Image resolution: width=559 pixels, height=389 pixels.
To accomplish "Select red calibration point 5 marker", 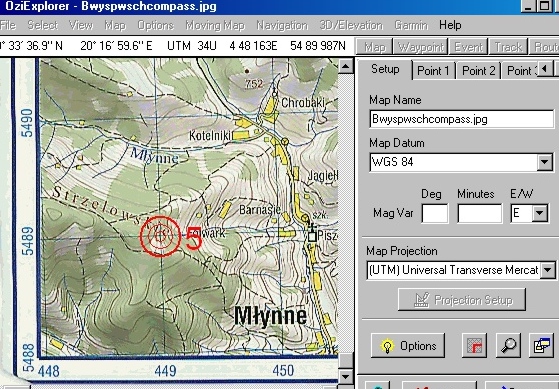I will (160, 236).
